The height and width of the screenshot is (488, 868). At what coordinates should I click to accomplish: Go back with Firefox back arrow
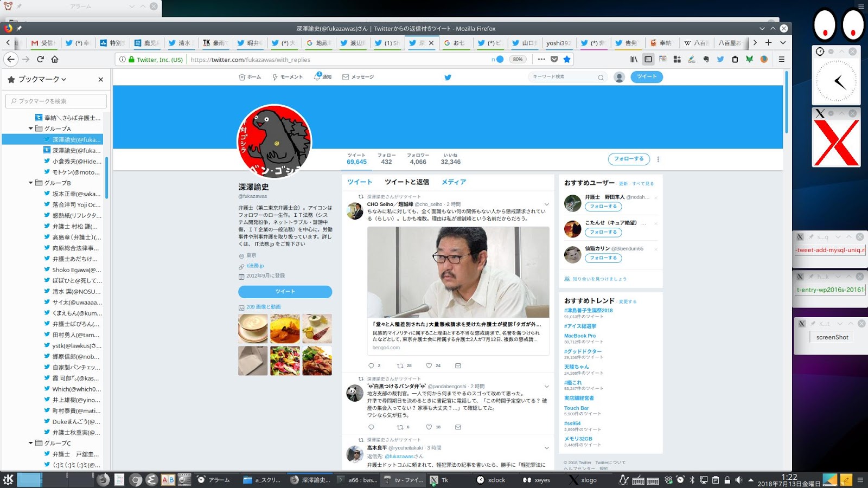tap(11, 59)
